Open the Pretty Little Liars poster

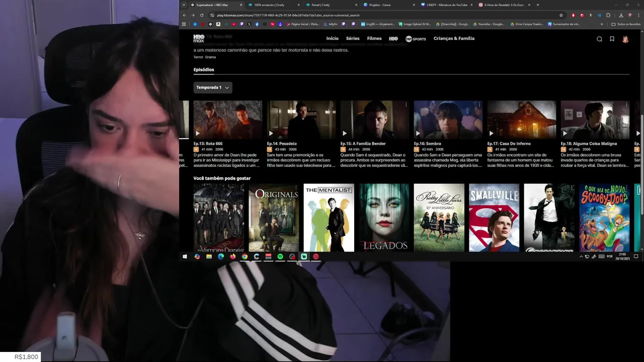pyautogui.click(x=439, y=218)
